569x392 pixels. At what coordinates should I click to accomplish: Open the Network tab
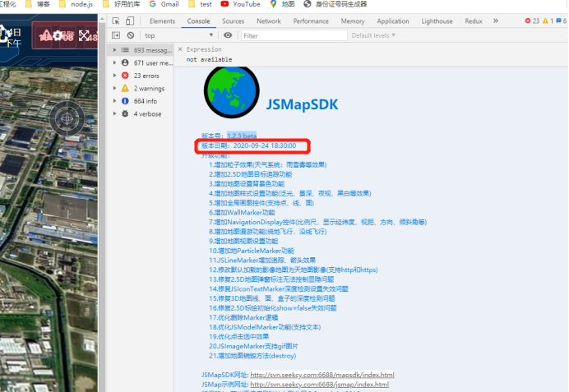(x=269, y=21)
